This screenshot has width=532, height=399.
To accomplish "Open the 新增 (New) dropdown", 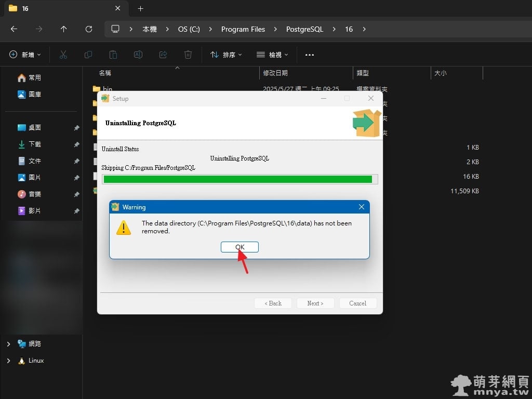I will tap(25, 55).
